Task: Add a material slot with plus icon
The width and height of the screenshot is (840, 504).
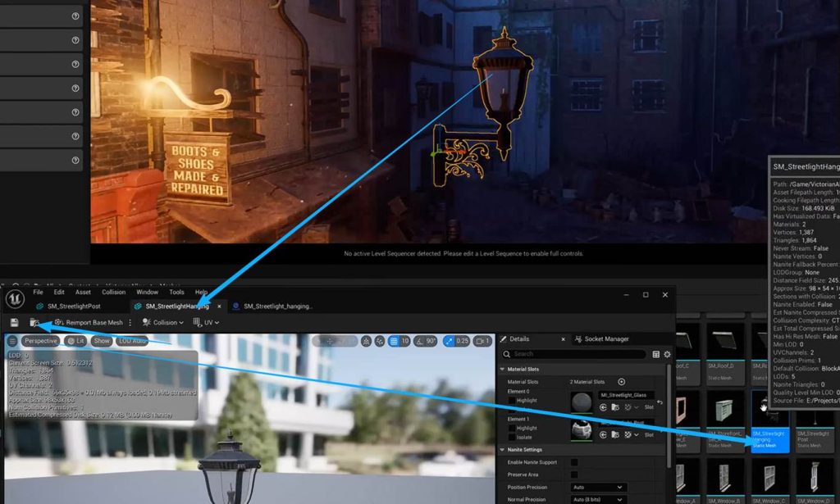Action: pos(621,382)
